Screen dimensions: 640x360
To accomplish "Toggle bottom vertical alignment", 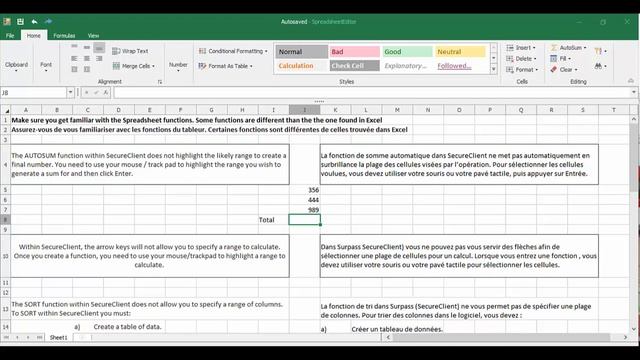I will coord(99,47).
